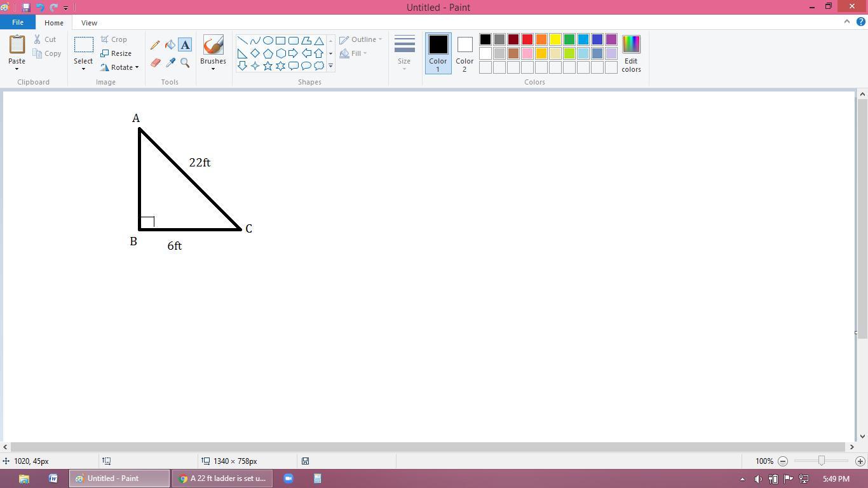Screen dimensions: 868x488
Task: Select the Magnifier tool
Action: pyautogui.click(x=185, y=63)
